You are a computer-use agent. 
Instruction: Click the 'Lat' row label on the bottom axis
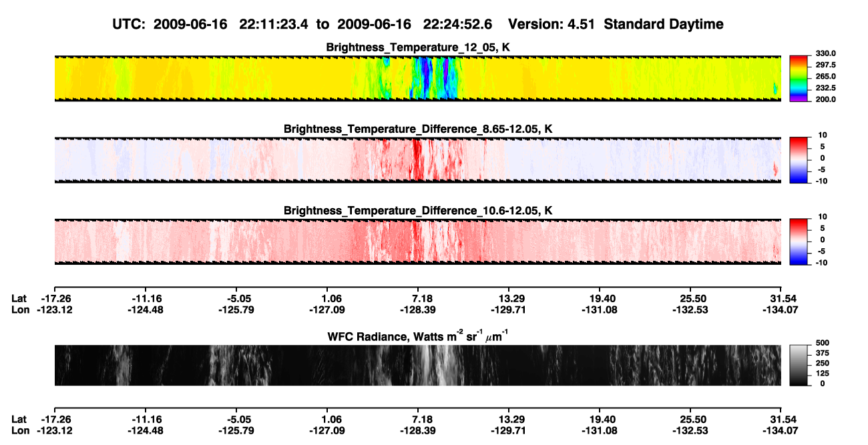[19, 420]
